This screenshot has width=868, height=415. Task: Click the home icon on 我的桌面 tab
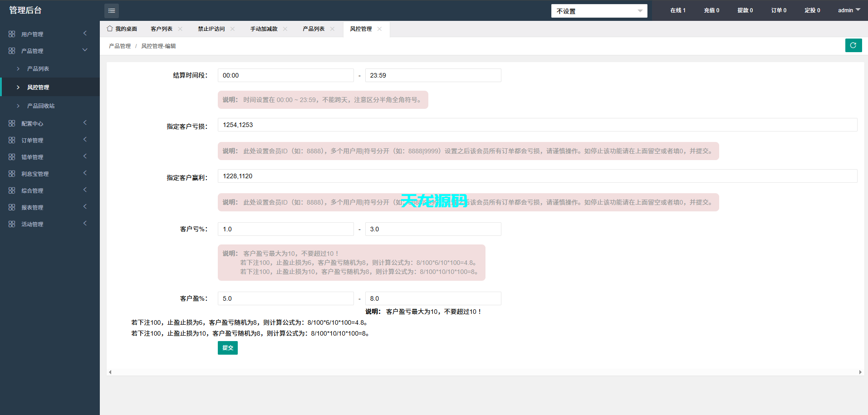[109, 28]
